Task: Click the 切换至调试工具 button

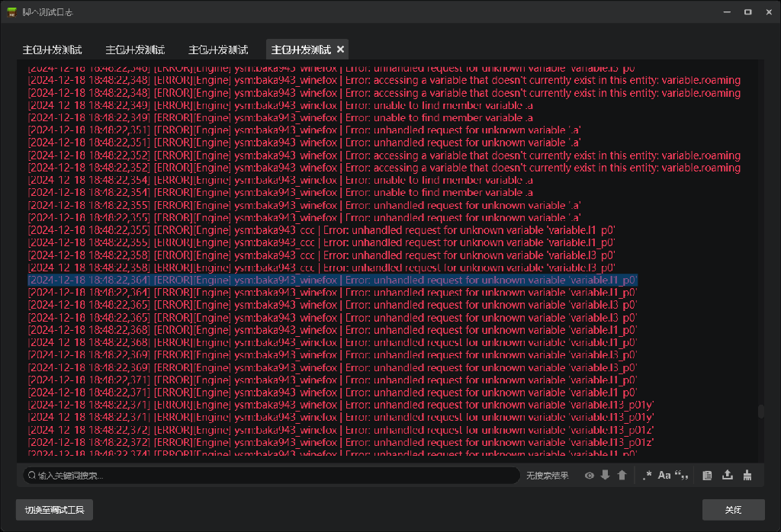Action: 54,510
